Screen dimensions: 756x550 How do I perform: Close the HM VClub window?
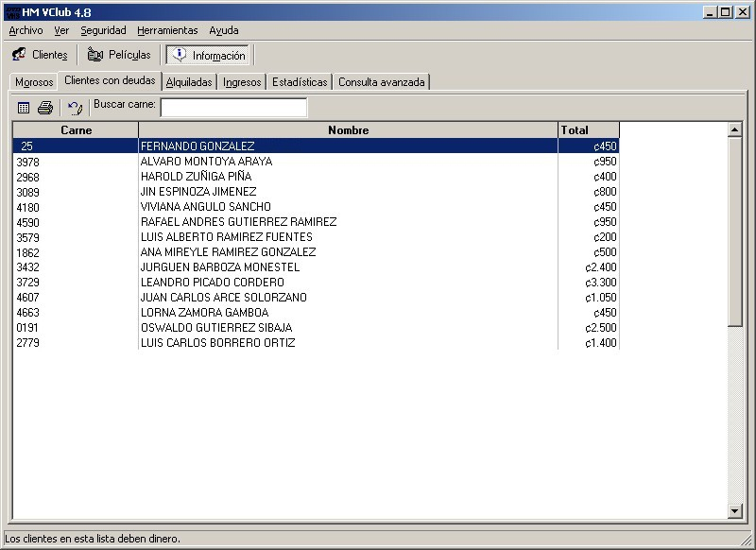(x=743, y=12)
